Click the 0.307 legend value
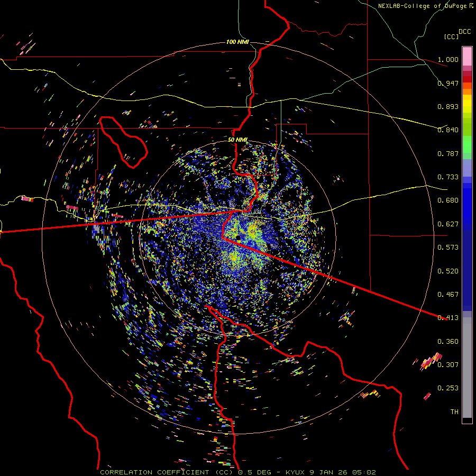 [448, 365]
